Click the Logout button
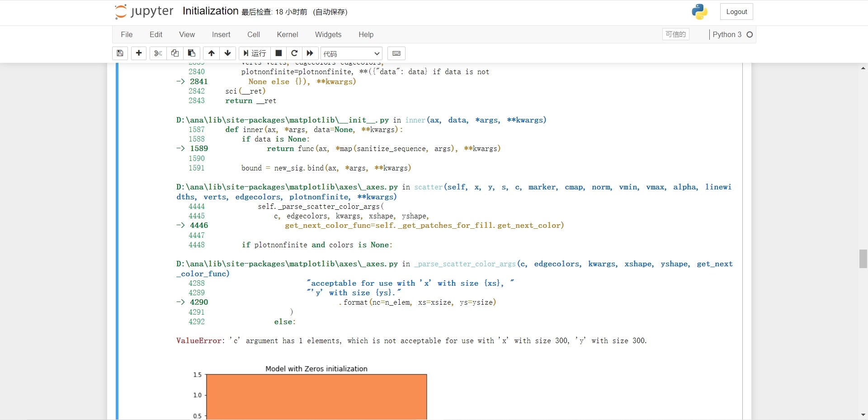868x420 pixels. 736,12
